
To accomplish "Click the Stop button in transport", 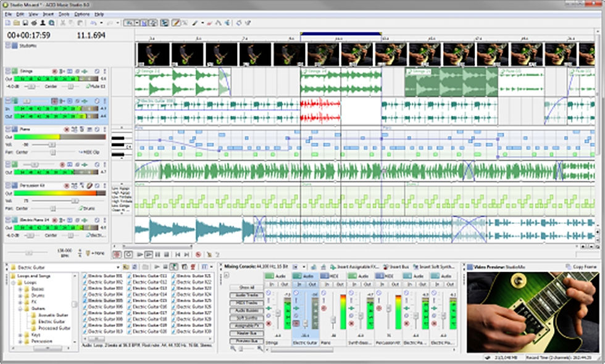I will coord(166,254).
